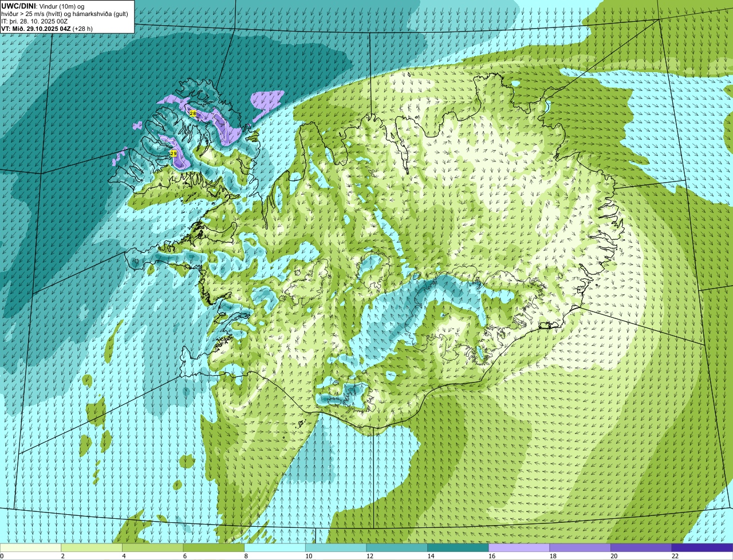Select the 20–22 m/s legend color swatch

pos(641,547)
